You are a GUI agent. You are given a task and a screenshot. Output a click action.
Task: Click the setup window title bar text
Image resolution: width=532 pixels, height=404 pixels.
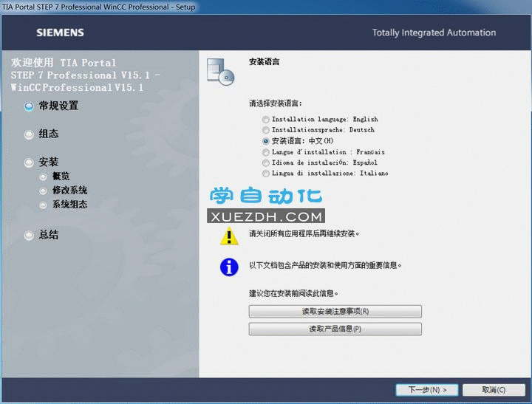(98, 7)
